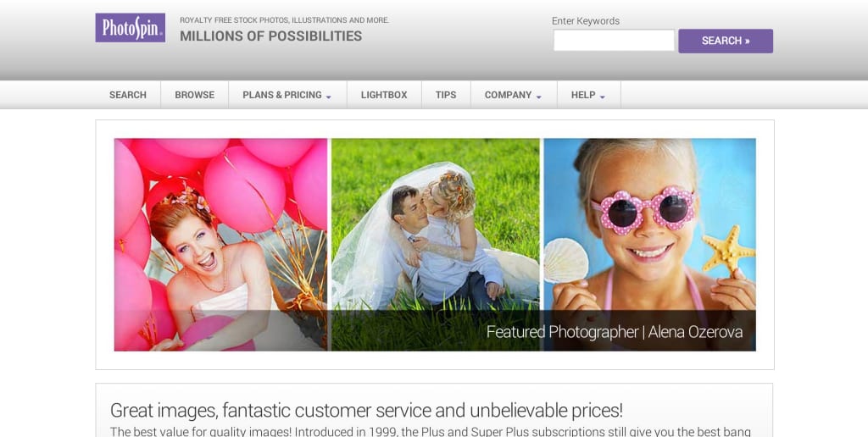This screenshot has width=868, height=437.
Task: Click the Enter Keywords label
Action: pyautogui.click(x=586, y=21)
